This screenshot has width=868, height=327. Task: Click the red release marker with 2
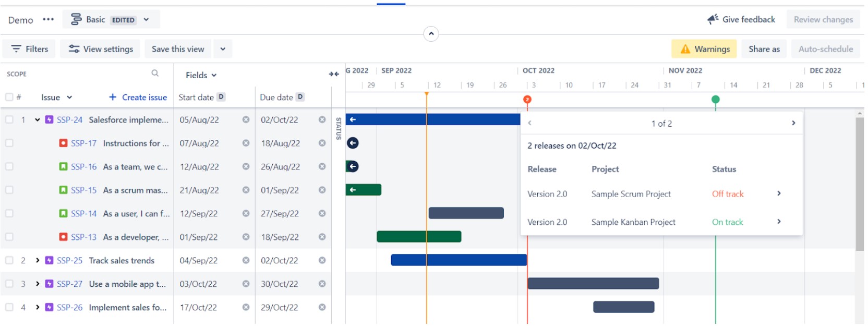pyautogui.click(x=527, y=99)
